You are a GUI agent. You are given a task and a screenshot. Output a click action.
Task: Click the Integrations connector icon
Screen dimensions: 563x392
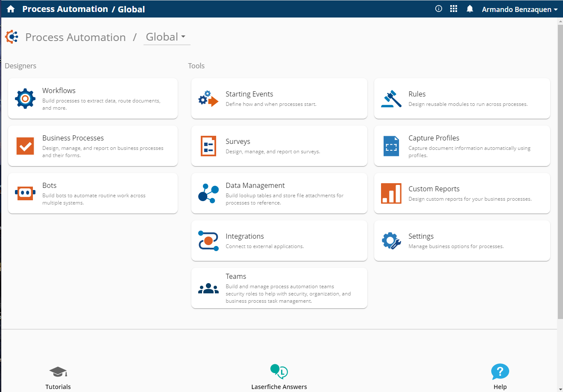208,241
